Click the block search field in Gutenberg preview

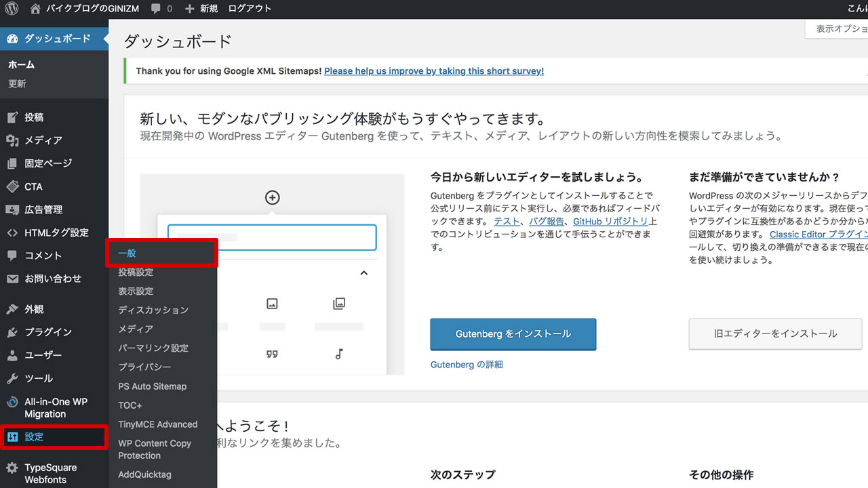click(272, 238)
